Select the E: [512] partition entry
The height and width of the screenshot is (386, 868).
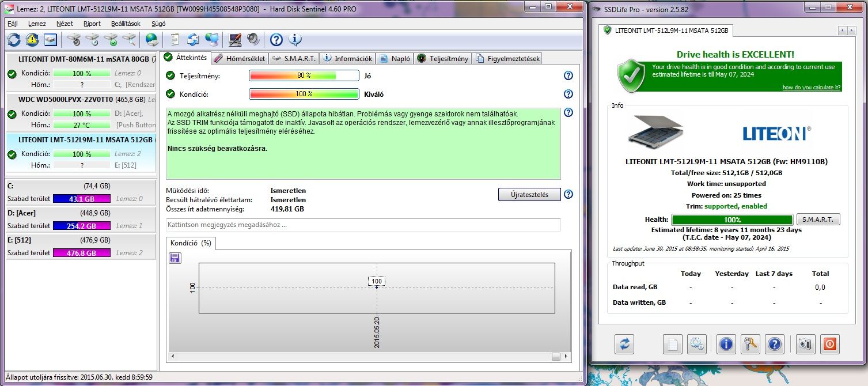[x=81, y=247]
